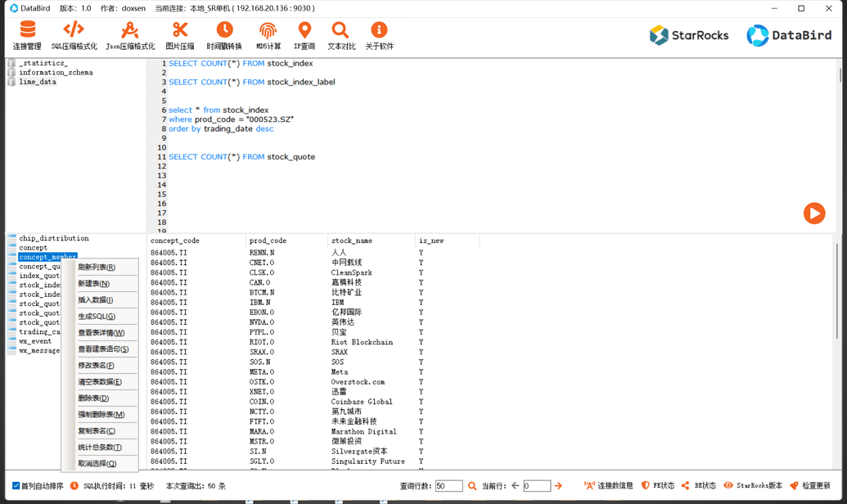Viewport: 847px width, 504px height.
Task: Click SQL压缩格式化 toolbar icon
Action: click(x=74, y=36)
